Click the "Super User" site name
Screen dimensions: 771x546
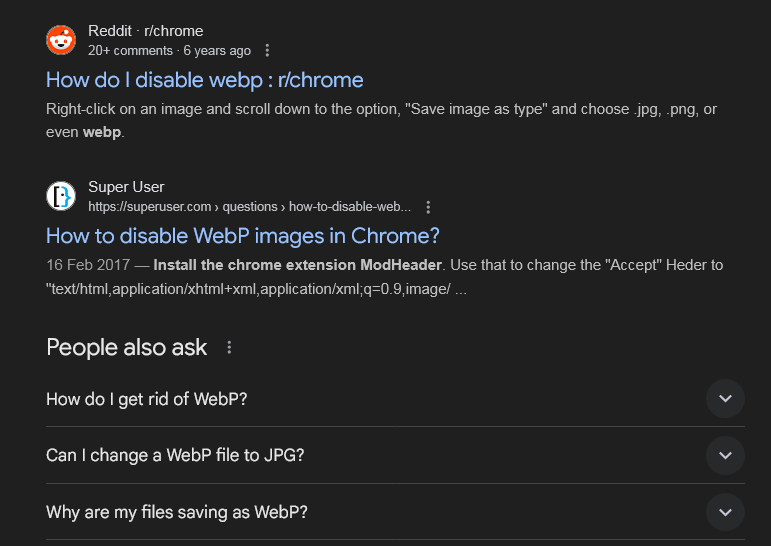click(126, 187)
